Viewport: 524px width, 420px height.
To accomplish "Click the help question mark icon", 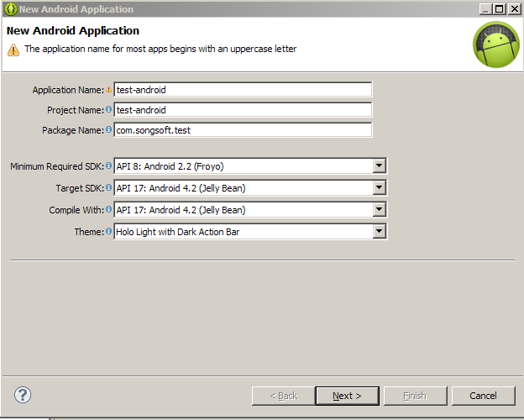I will tap(23, 395).
